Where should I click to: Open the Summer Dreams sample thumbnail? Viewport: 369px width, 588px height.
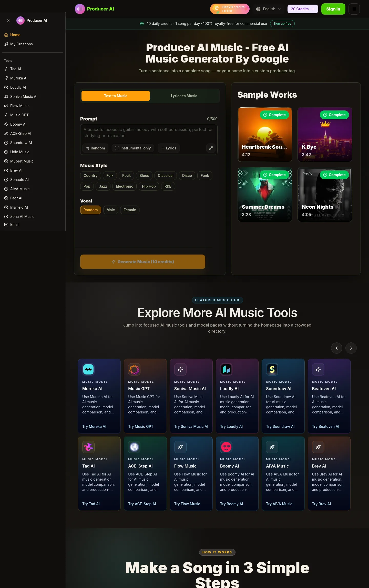(265, 195)
